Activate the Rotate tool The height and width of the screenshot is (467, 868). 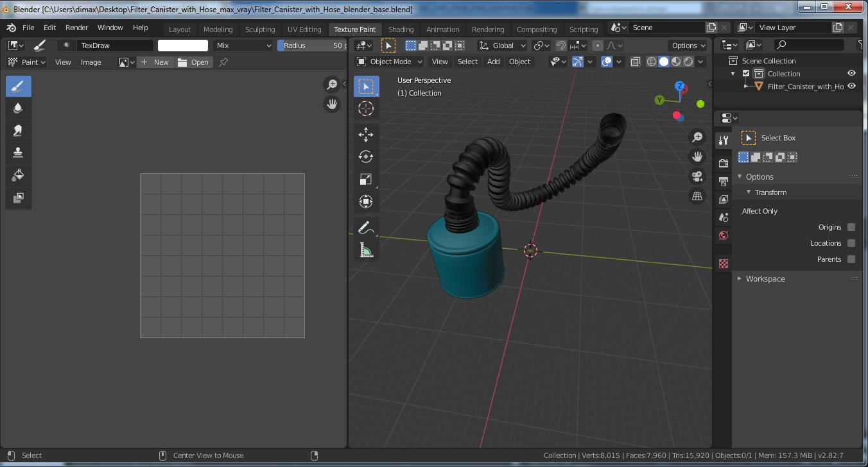(366, 157)
